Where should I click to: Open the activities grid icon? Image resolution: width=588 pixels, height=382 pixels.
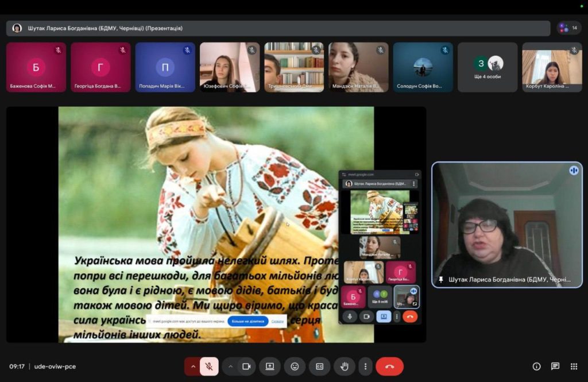click(574, 366)
